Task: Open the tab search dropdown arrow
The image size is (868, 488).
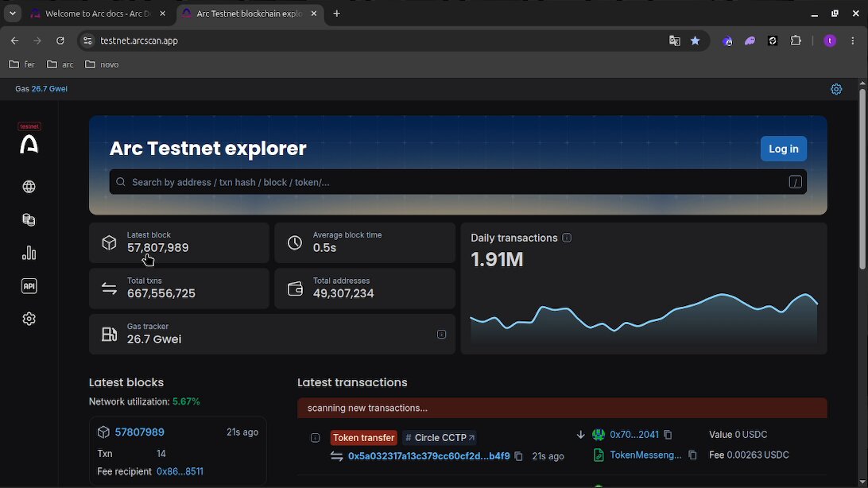Action: pos(12,14)
